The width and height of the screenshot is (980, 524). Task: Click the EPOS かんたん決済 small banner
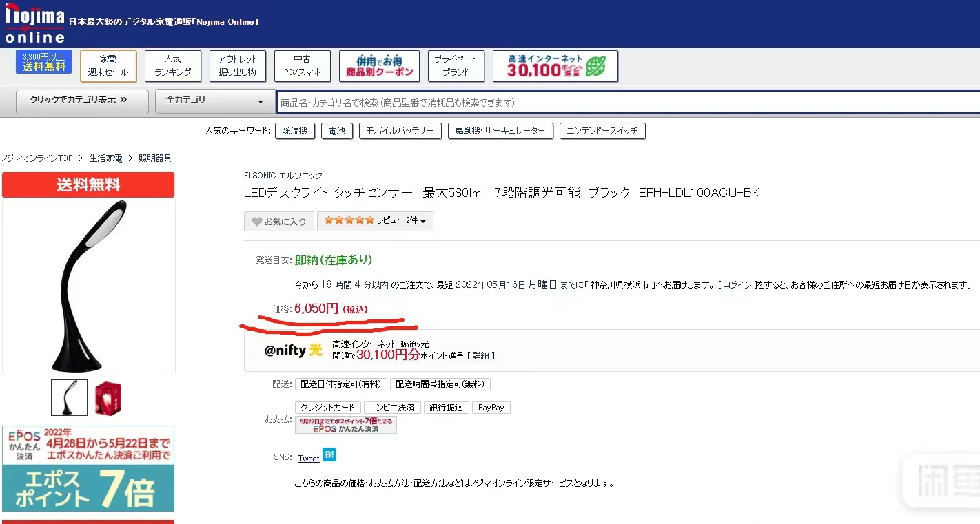click(x=346, y=425)
